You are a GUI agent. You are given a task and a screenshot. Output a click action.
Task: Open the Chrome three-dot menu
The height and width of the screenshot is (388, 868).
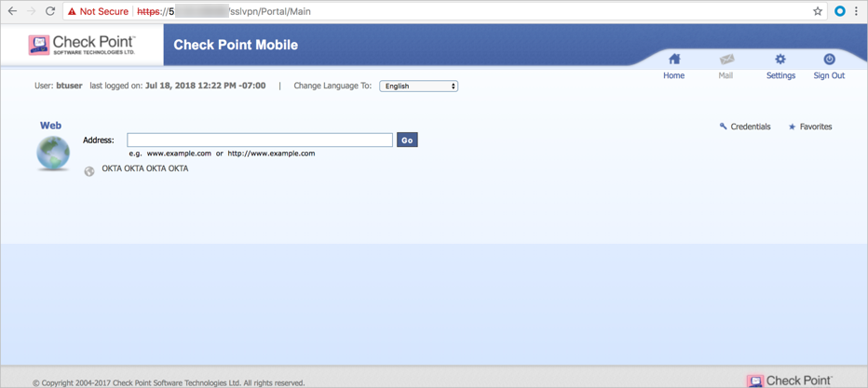pyautogui.click(x=857, y=11)
